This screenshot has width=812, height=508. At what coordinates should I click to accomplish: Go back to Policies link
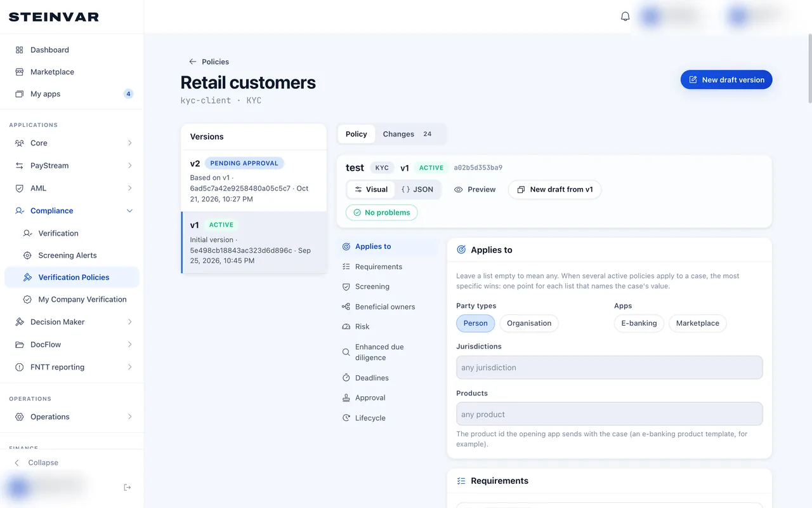click(209, 62)
